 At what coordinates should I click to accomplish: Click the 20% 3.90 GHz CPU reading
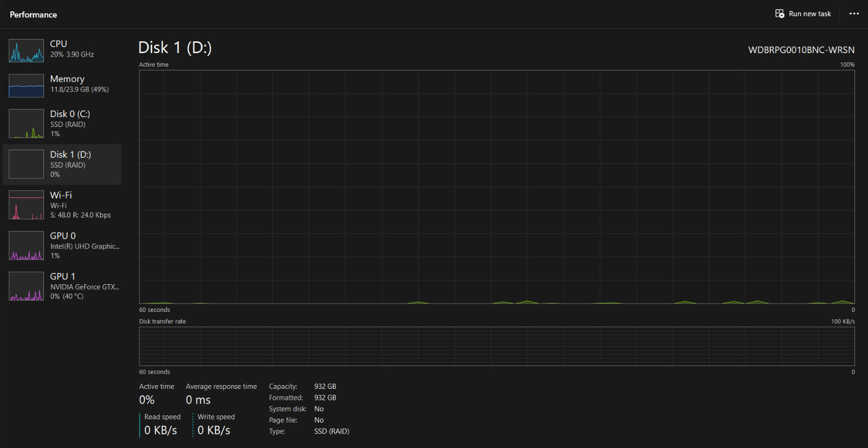pyautogui.click(x=72, y=55)
